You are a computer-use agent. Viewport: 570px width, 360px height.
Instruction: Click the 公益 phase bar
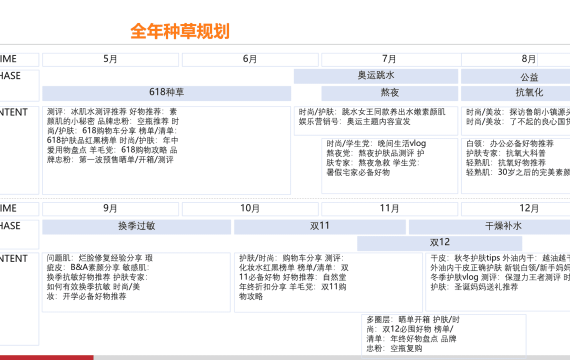[515, 77]
